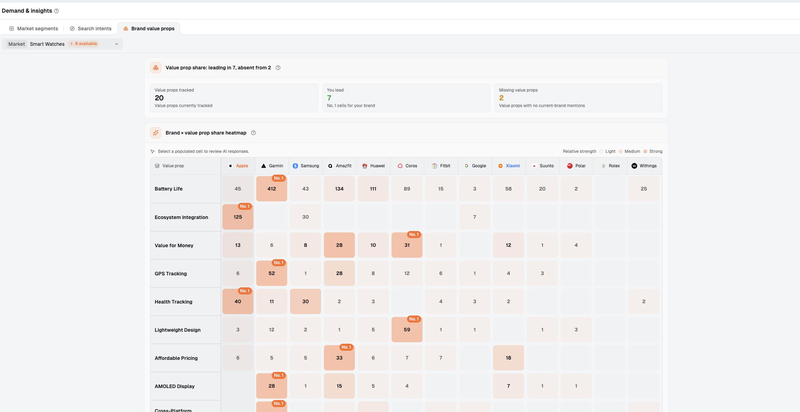Select the Brand value props tab
The height and width of the screenshot is (412, 800).
148,29
